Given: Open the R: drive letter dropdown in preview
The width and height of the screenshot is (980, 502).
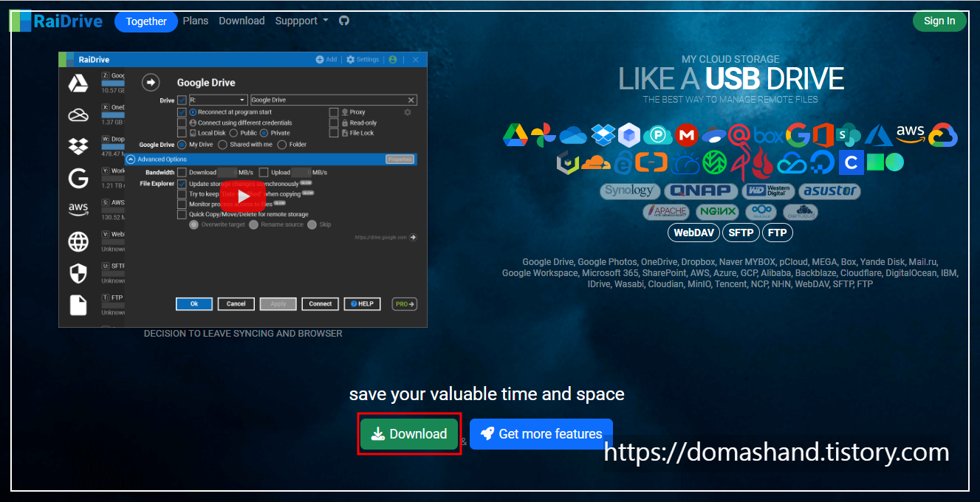Looking at the screenshot, I should point(218,100).
